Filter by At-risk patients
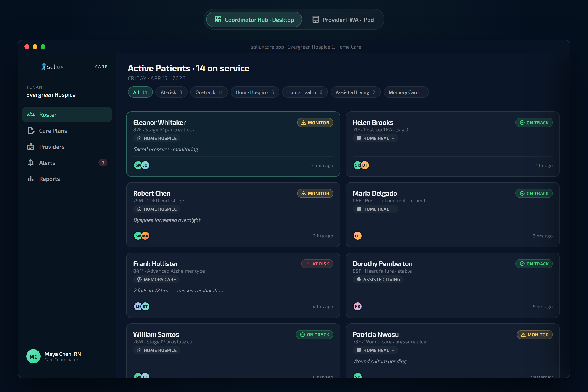The width and height of the screenshot is (588, 392). point(171,92)
